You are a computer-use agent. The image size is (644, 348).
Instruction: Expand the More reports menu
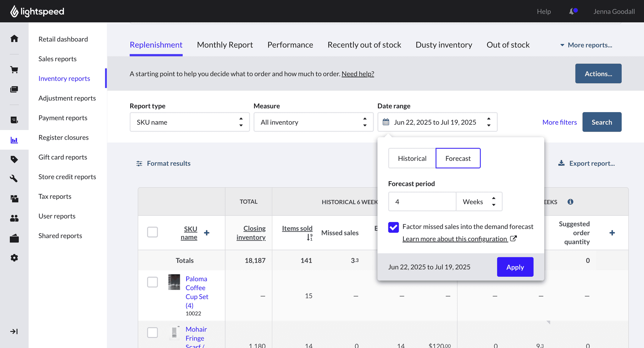pos(586,45)
